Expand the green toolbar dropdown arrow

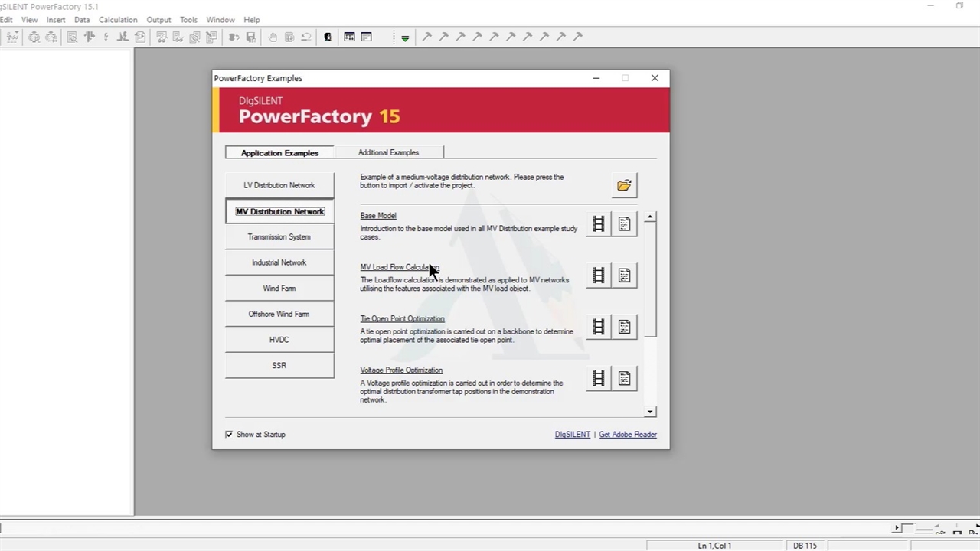[405, 37]
